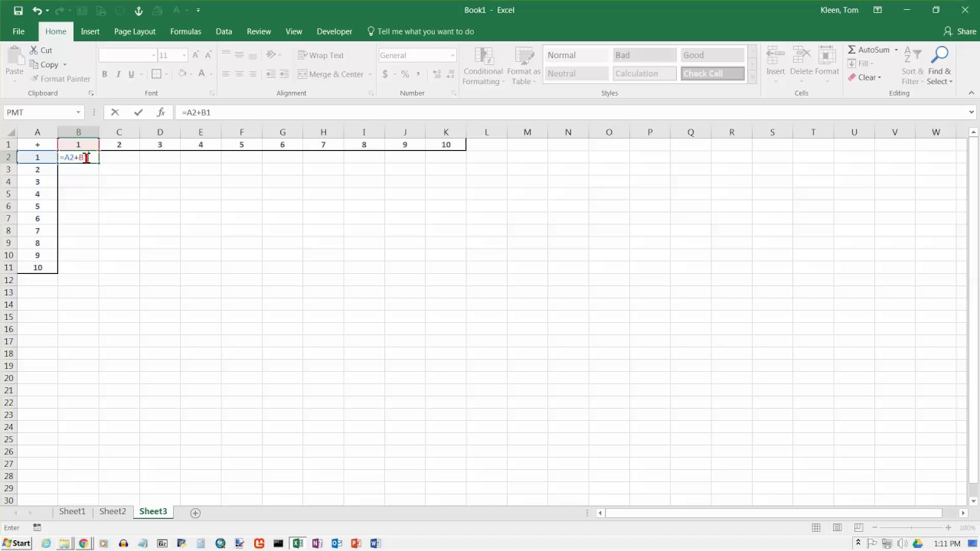
Task: Click the zoom slider in status bar
Action: pos(910,528)
